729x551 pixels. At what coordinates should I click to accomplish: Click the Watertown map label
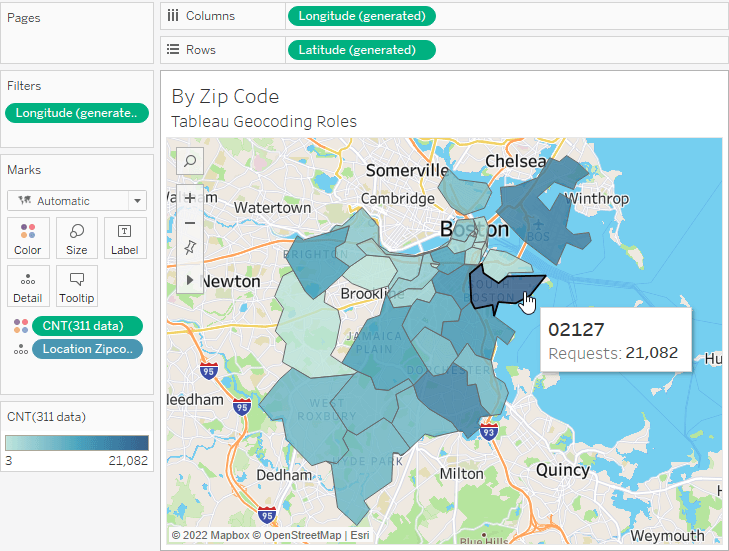272,207
